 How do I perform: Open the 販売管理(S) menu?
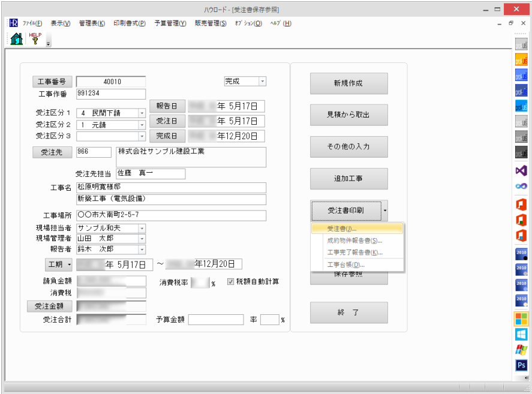tap(211, 23)
